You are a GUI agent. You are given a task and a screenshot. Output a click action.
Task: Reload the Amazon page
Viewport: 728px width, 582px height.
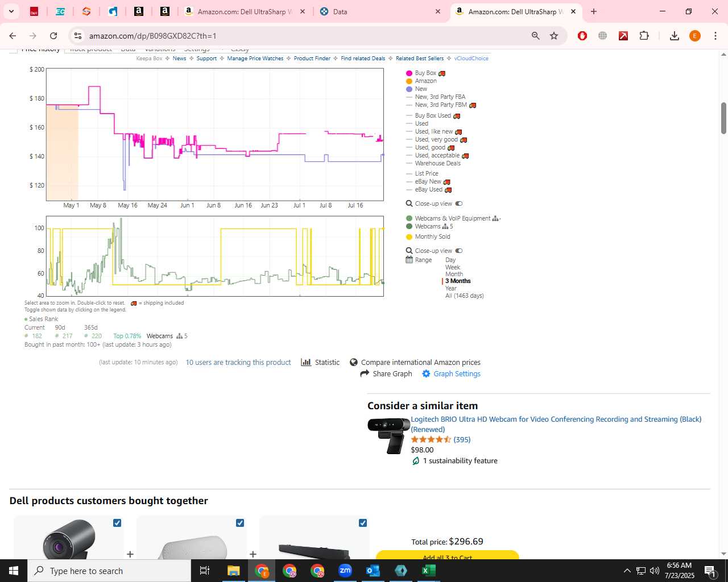click(53, 36)
